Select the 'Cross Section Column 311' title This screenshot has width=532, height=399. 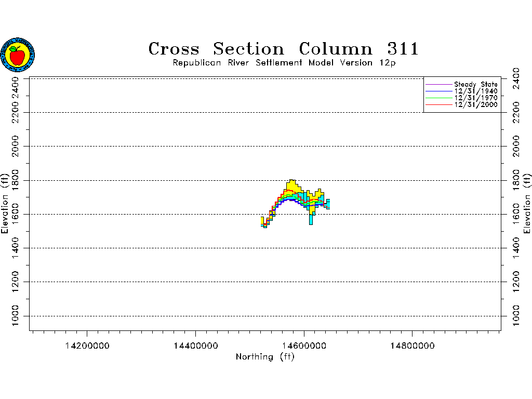(x=284, y=48)
